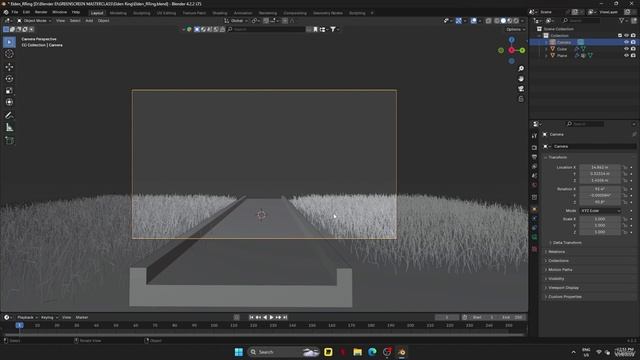The height and width of the screenshot is (360, 640).
Task: Open the Render menu
Action: (41, 12)
